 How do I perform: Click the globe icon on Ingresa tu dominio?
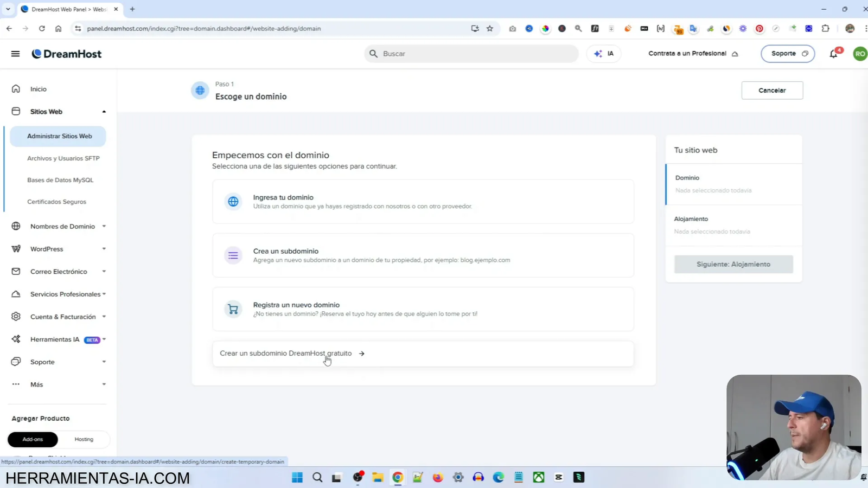[233, 201]
